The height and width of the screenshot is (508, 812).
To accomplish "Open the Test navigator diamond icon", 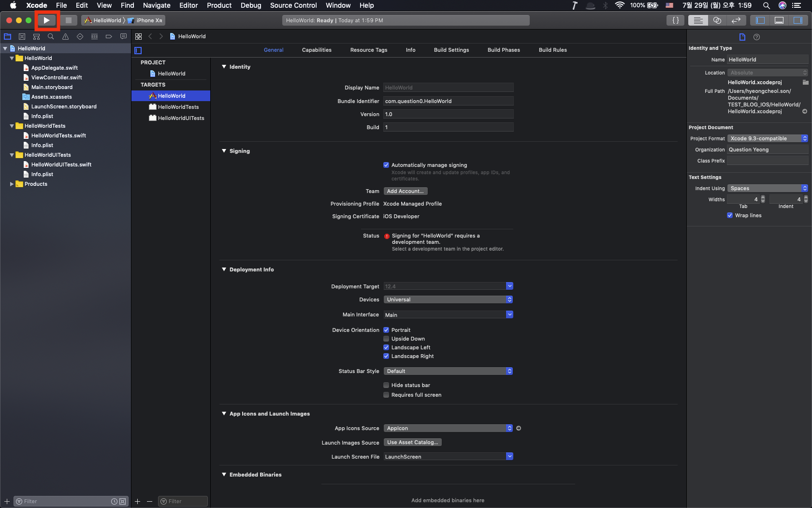I will [80, 36].
